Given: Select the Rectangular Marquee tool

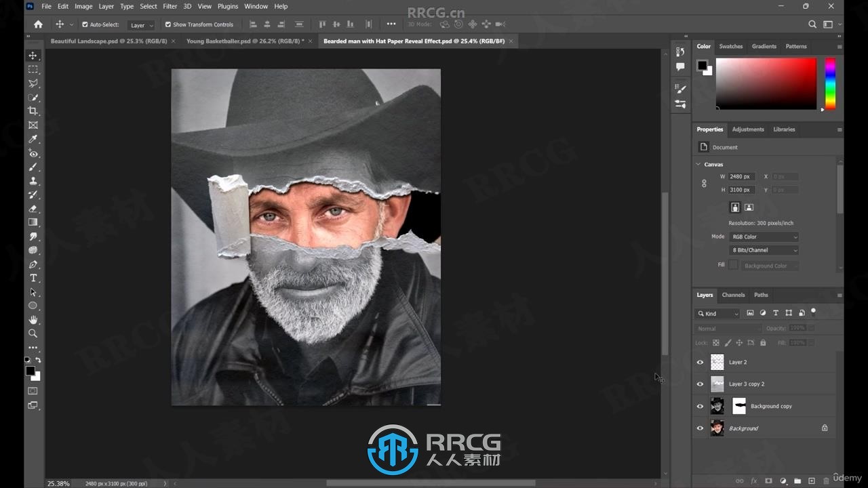Looking at the screenshot, I should coord(33,69).
